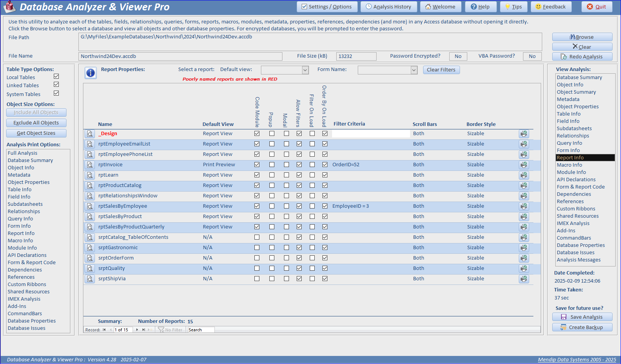Toggle the Local Tables checkbox

56,76
